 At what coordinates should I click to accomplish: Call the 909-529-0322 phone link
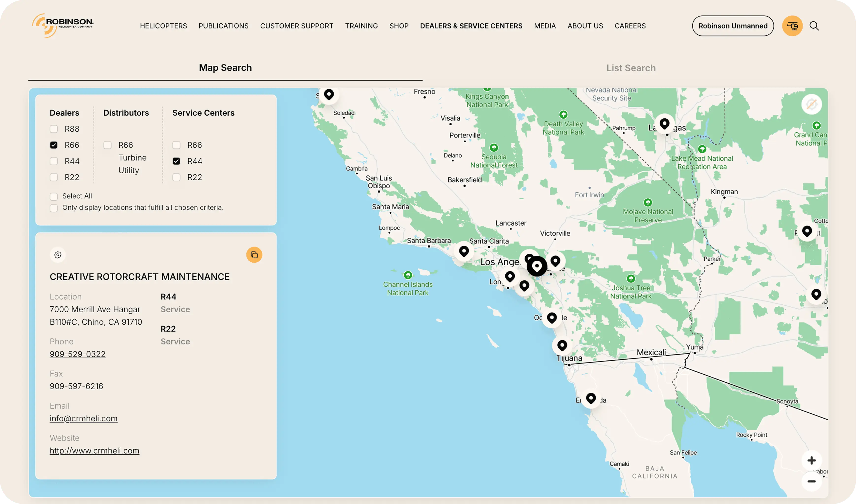click(78, 354)
